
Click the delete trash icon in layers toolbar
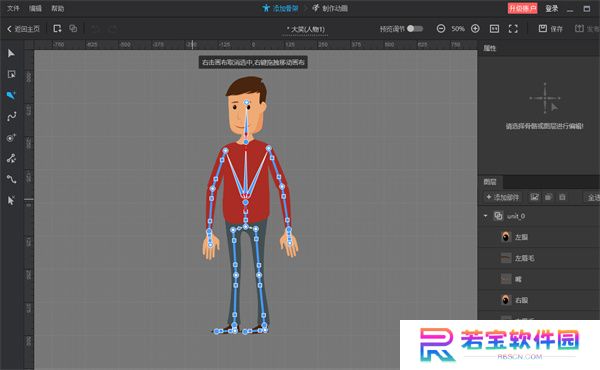click(x=562, y=197)
